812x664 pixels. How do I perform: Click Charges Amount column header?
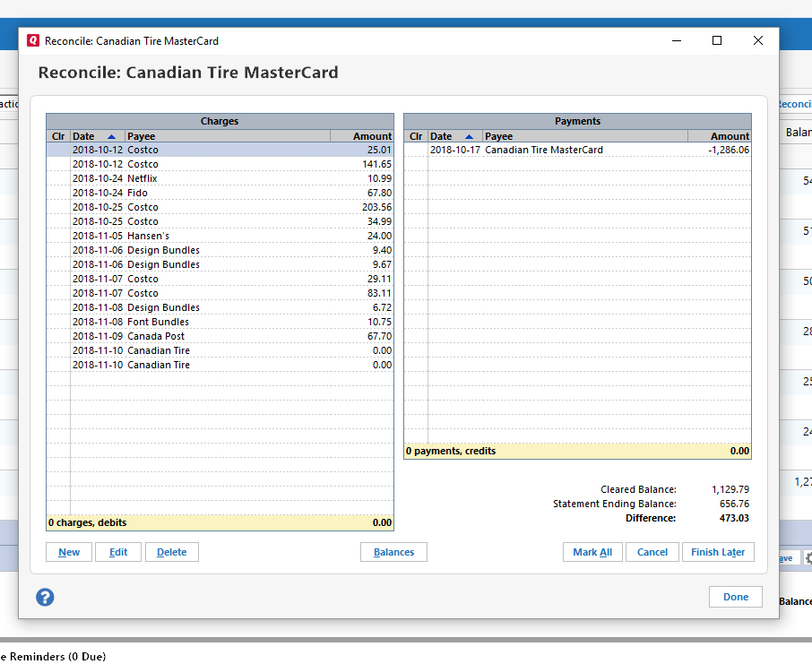[362, 136]
